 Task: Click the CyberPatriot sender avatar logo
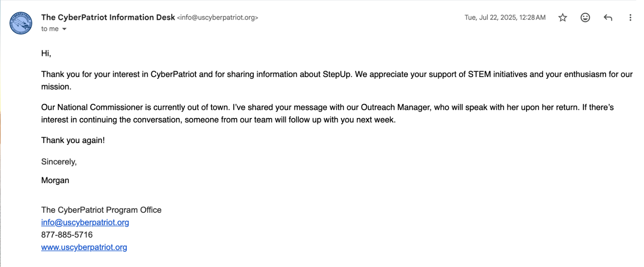click(x=21, y=23)
